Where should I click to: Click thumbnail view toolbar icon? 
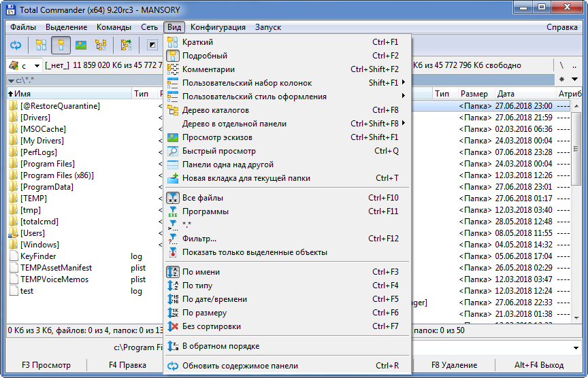click(x=80, y=46)
